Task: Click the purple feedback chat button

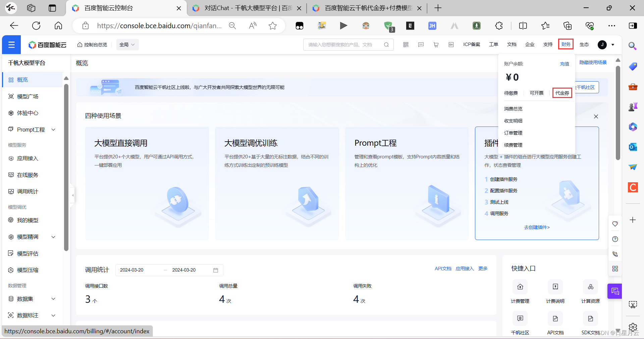Action: (x=615, y=291)
